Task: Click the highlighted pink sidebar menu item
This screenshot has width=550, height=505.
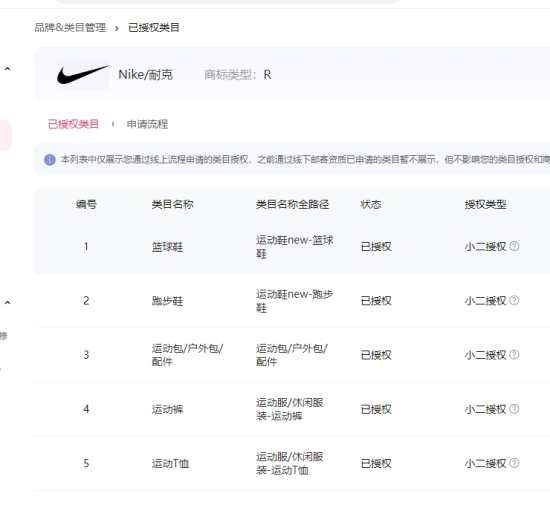Action: pos(6,135)
